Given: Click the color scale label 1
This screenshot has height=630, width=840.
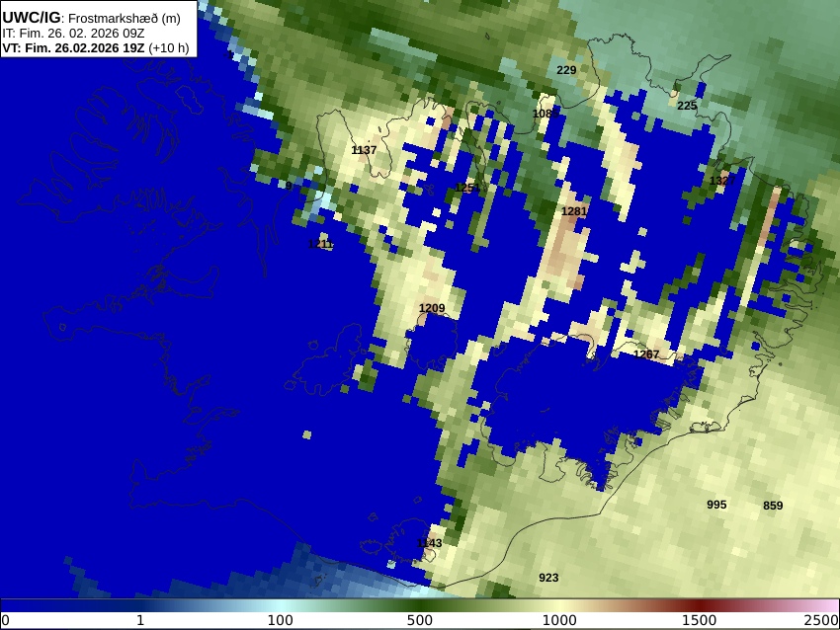Looking at the screenshot, I should point(140,620).
